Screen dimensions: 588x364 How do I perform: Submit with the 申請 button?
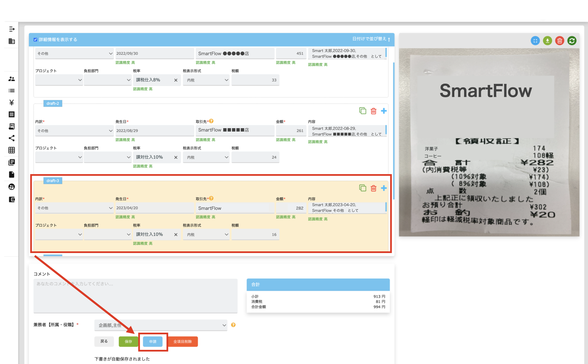click(153, 341)
